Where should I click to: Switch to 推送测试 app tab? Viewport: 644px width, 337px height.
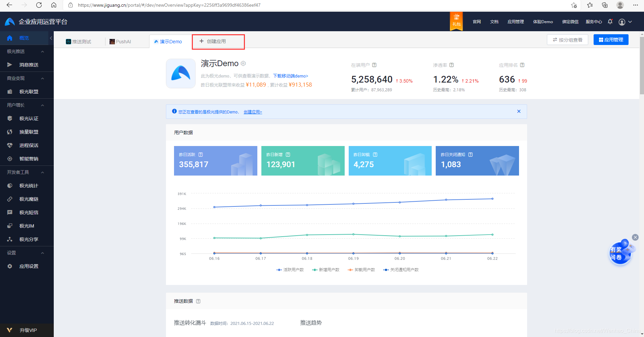point(79,42)
